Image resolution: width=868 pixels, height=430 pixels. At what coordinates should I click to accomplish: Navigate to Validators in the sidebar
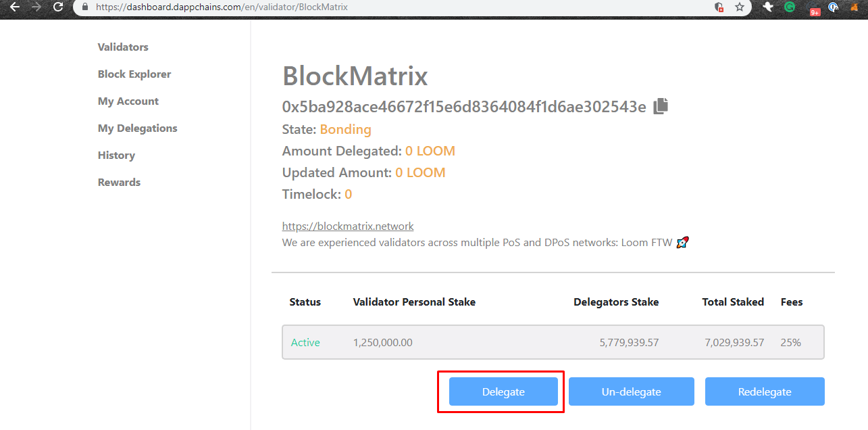[x=122, y=47]
